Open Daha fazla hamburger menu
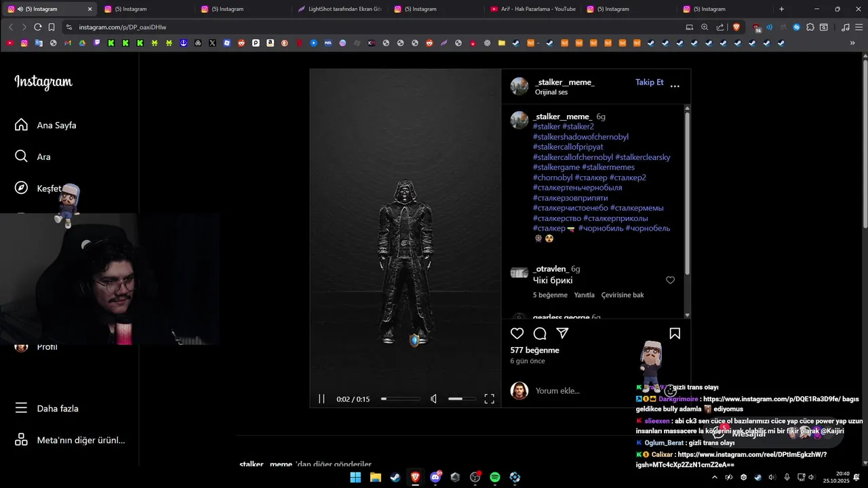868x488 pixels. tap(21, 408)
